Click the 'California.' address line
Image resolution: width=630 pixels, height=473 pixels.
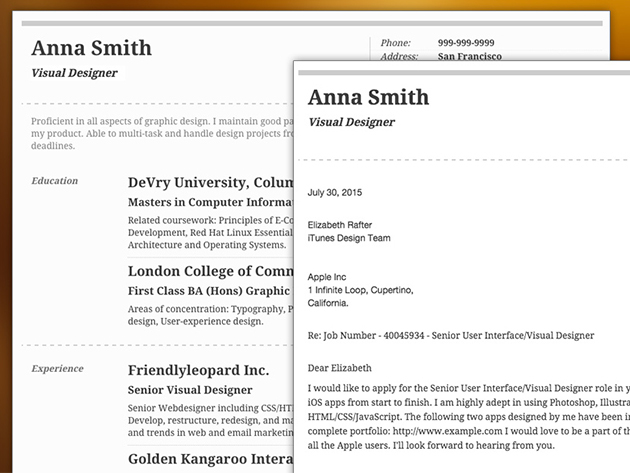pyautogui.click(x=328, y=303)
